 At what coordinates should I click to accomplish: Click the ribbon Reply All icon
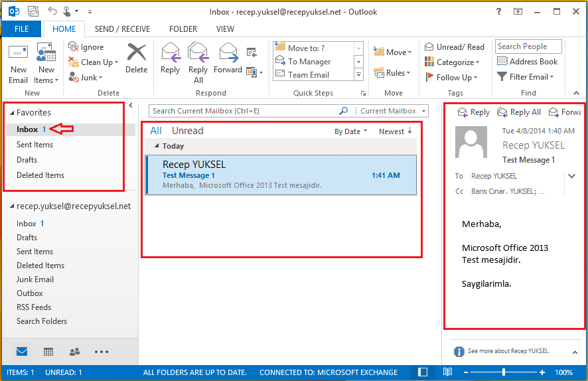(x=198, y=52)
